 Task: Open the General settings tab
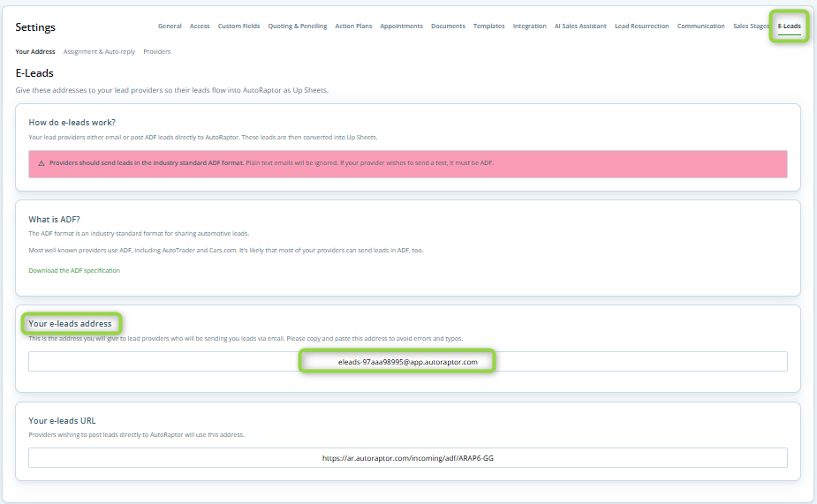(170, 26)
